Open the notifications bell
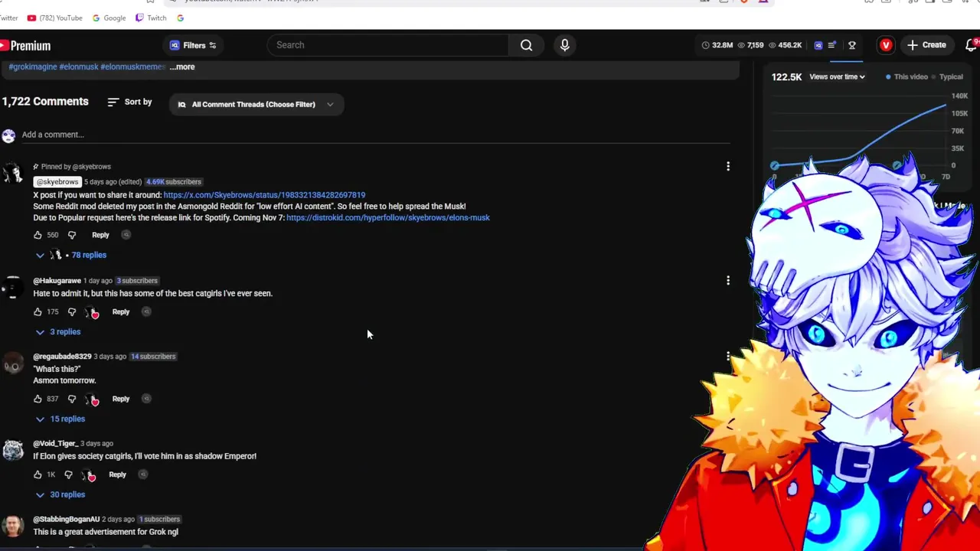Viewport: 980px width, 551px height. pos(972,45)
